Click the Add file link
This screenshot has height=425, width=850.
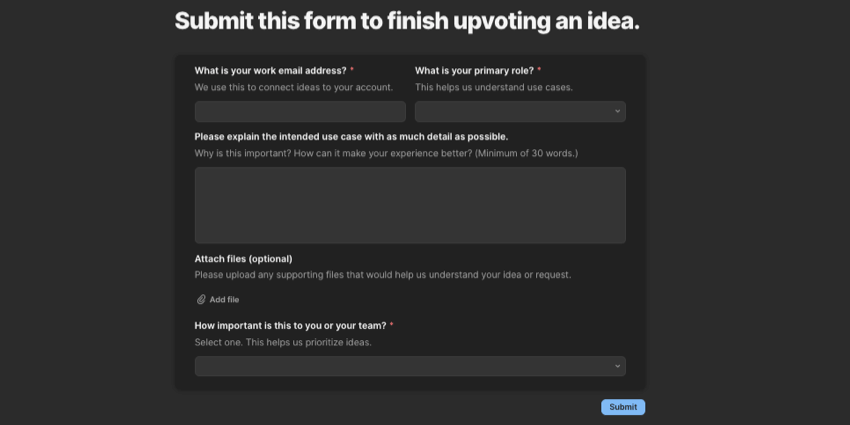tap(224, 300)
